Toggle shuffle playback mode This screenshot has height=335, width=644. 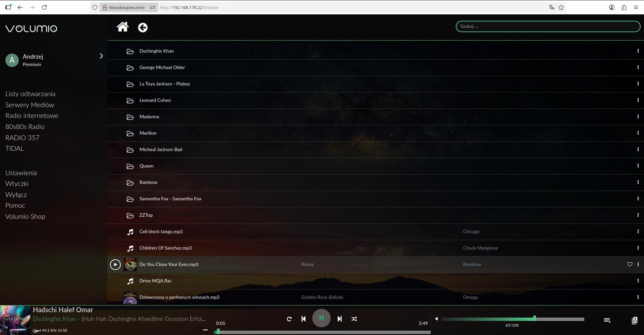point(354,319)
